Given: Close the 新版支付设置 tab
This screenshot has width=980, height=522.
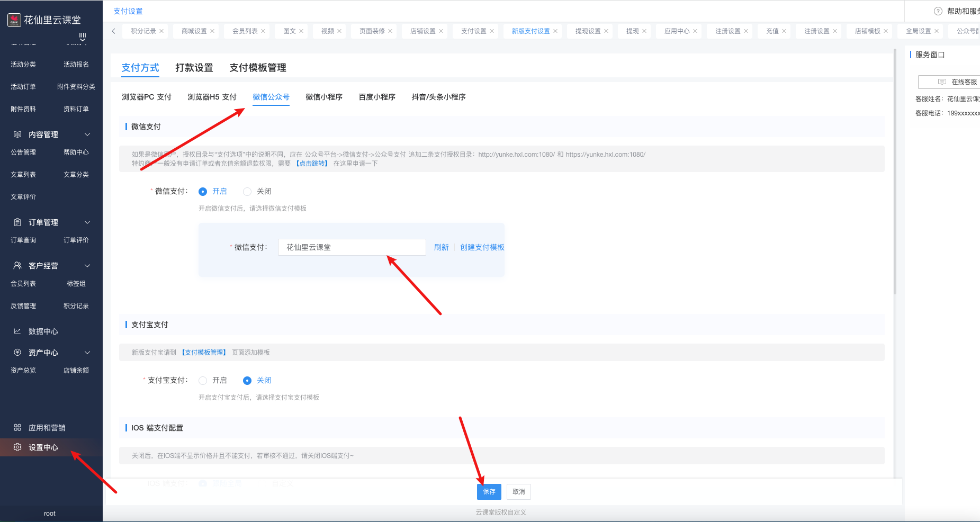Looking at the screenshot, I should coord(555,31).
